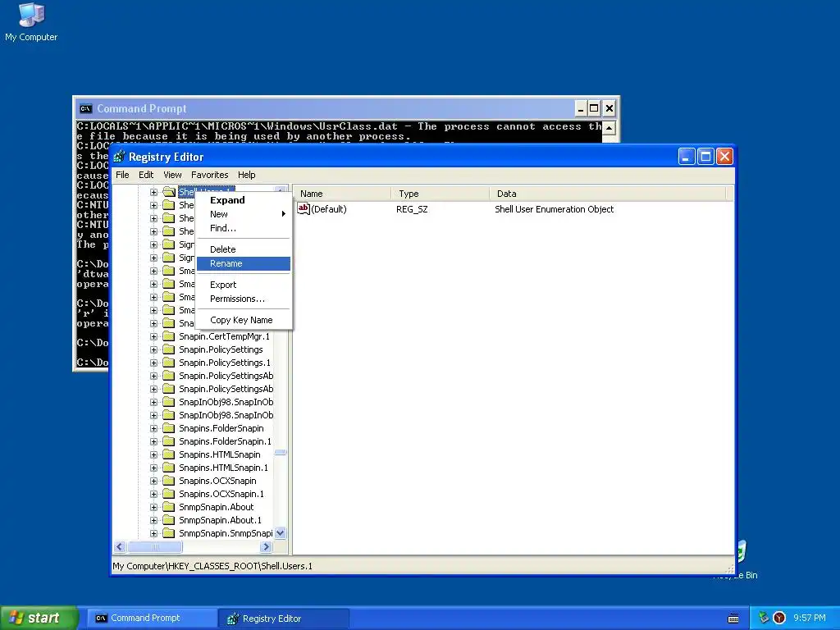Viewport: 840px width, 630px height.
Task: Sort by Data column header
Action: coord(607,194)
